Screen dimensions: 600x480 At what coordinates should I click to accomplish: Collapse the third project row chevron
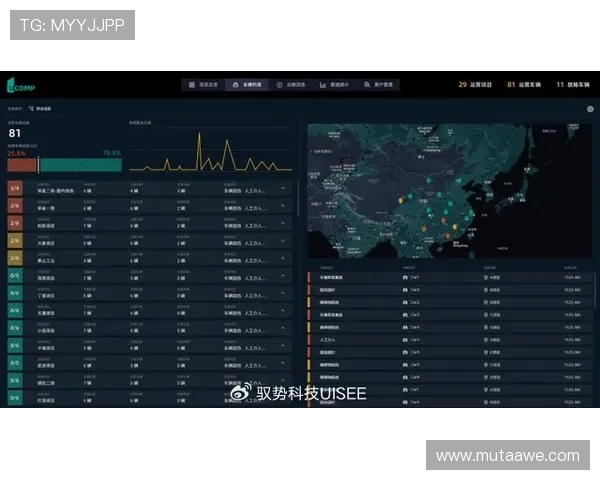(282, 225)
